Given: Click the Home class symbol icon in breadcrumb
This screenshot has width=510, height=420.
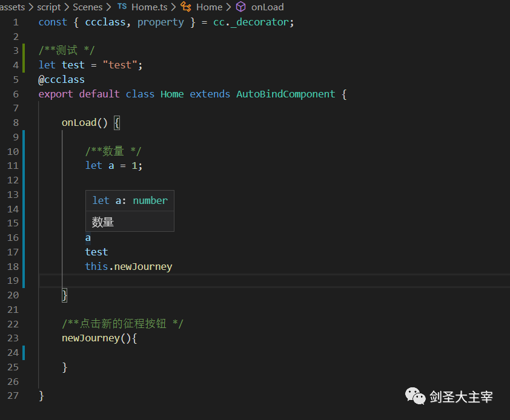Looking at the screenshot, I should (x=186, y=7).
